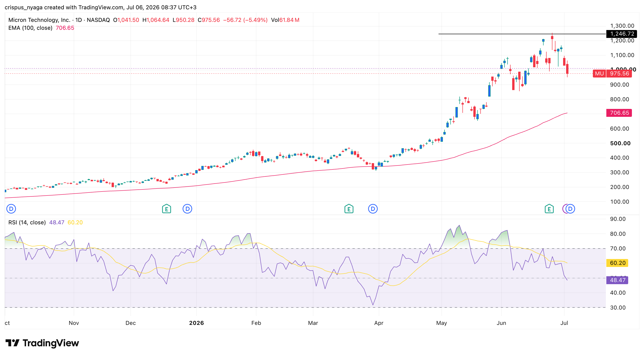644x357 pixels.
Task: Open the March earnings E marker
Action: coord(349,209)
